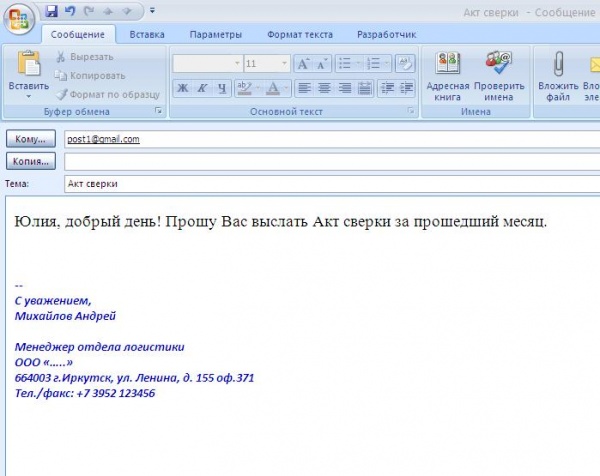Align text to the left

click(305, 88)
